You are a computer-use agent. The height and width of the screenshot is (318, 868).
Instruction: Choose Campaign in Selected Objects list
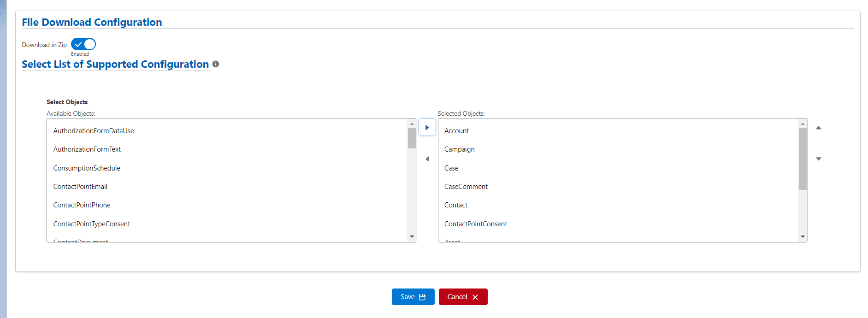459,149
